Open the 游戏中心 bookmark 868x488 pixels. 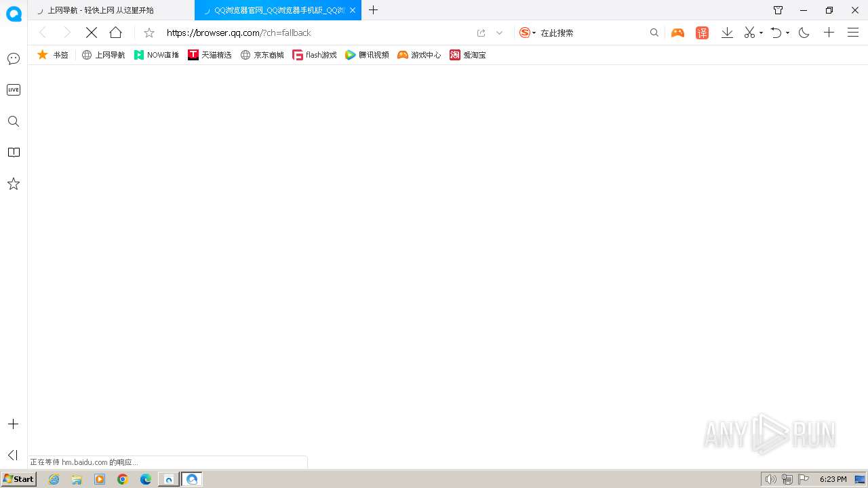(419, 55)
